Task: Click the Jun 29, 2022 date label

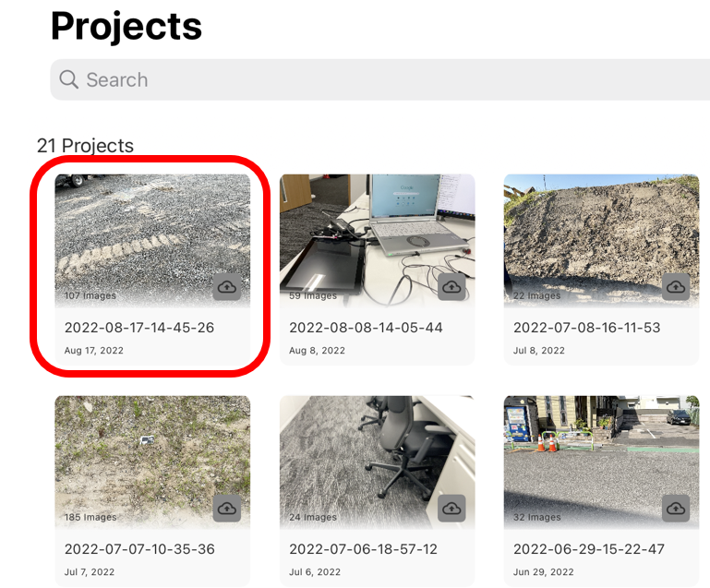Action: (544, 571)
